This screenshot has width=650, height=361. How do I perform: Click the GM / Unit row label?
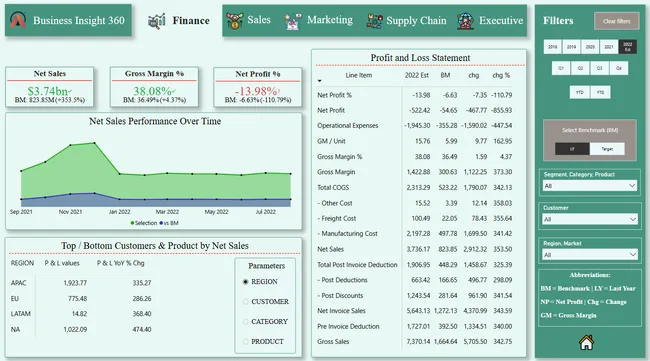point(331,141)
